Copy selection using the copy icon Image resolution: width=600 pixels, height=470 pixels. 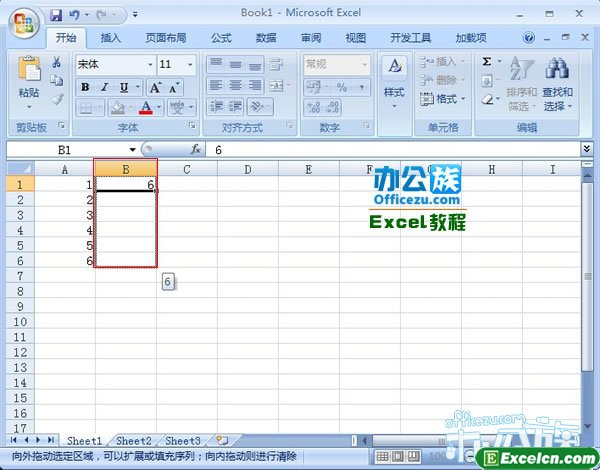click(x=57, y=80)
